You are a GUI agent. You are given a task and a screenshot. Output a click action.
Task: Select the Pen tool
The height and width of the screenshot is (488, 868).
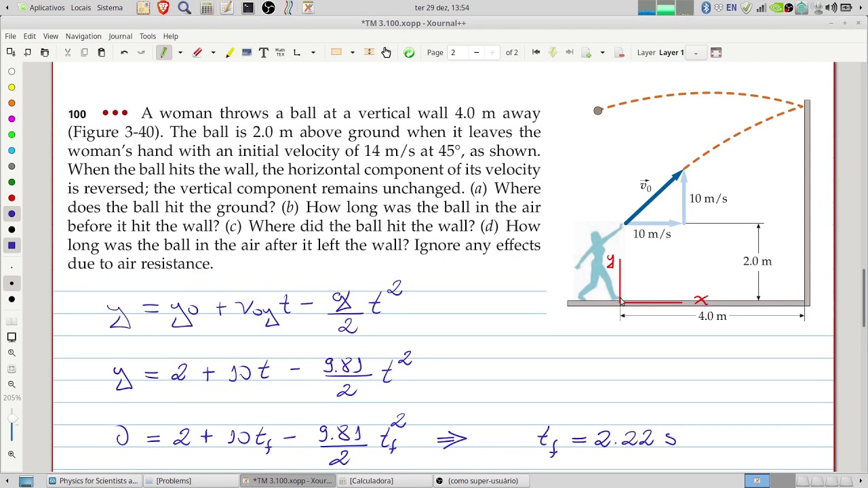pos(163,52)
